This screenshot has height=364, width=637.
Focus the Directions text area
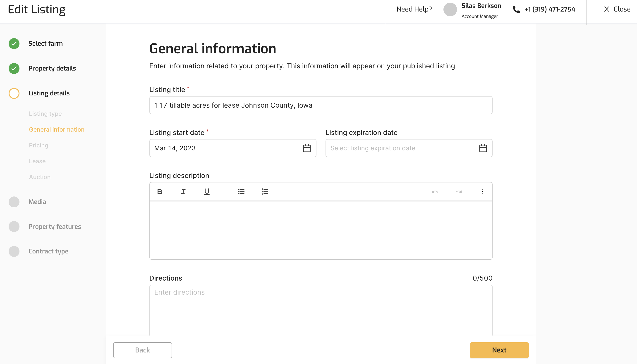(x=321, y=310)
